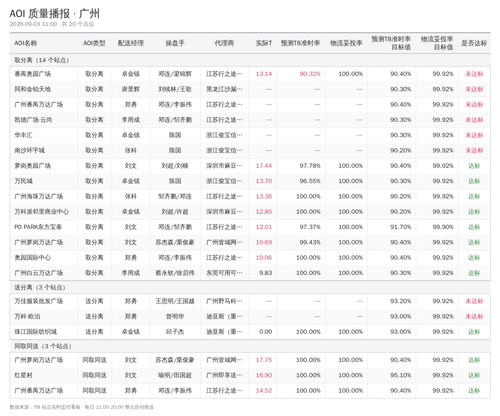Select the 'AOI类型' column header
This screenshot has width=500, height=416.
coord(94,43)
